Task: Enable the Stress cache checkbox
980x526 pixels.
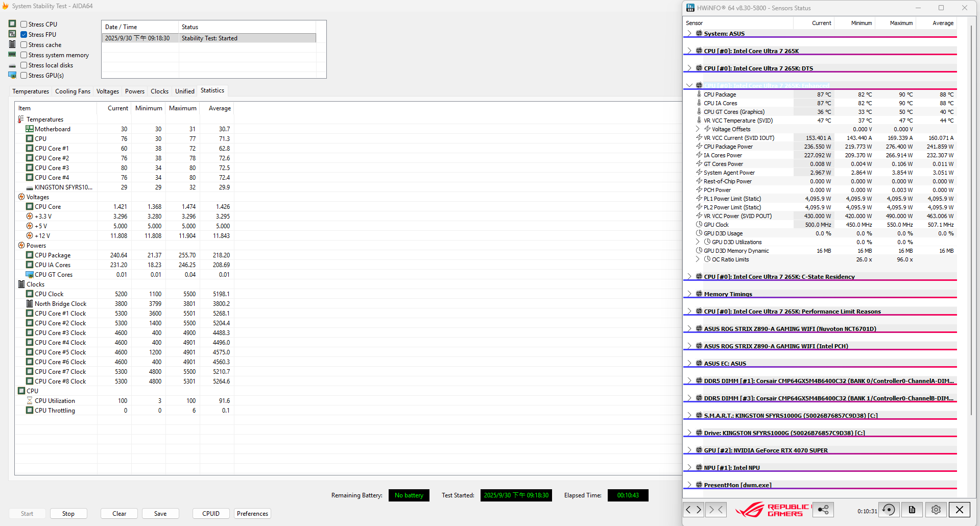Action: click(x=23, y=44)
